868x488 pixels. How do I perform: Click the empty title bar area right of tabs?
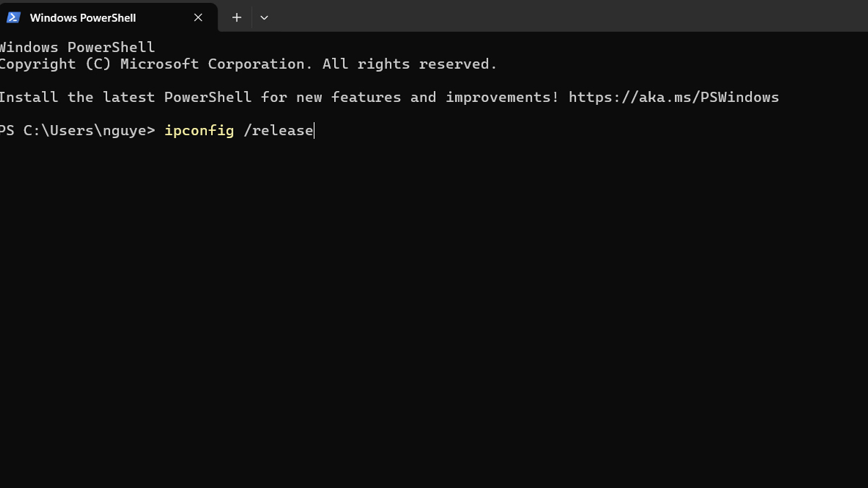click(x=564, y=16)
